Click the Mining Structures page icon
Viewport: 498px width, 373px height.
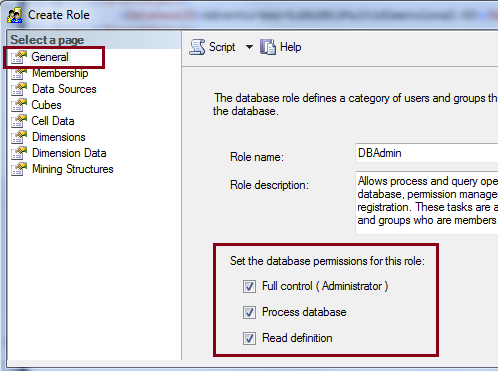click(19, 169)
